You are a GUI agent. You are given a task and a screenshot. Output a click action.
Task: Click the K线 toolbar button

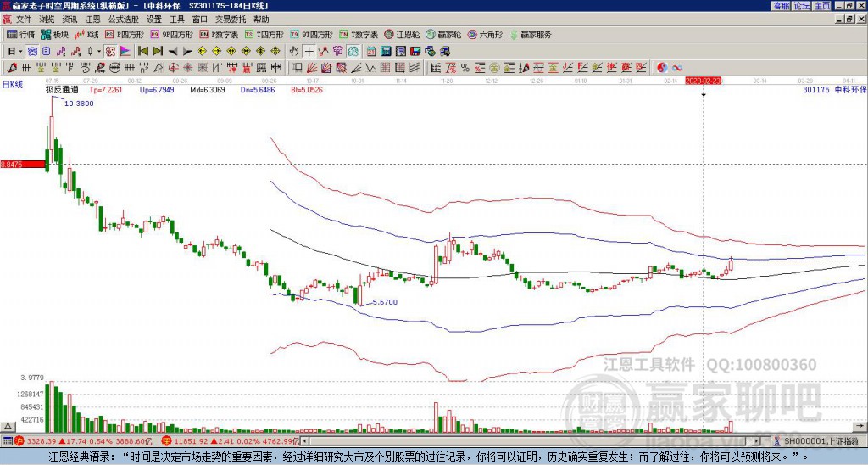[86, 34]
